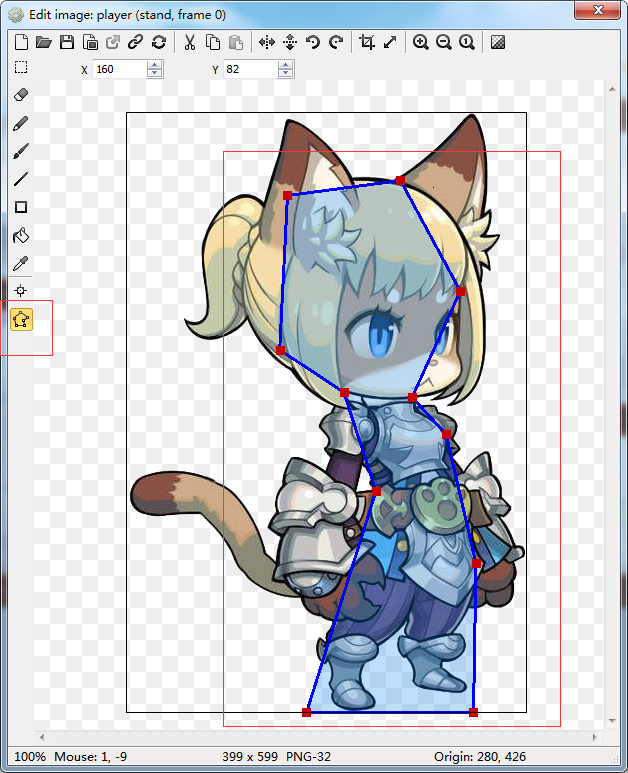Viewport: 628px width, 773px height.
Task: Click the polygon vertex at the belt buckle
Action: (x=377, y=492)
